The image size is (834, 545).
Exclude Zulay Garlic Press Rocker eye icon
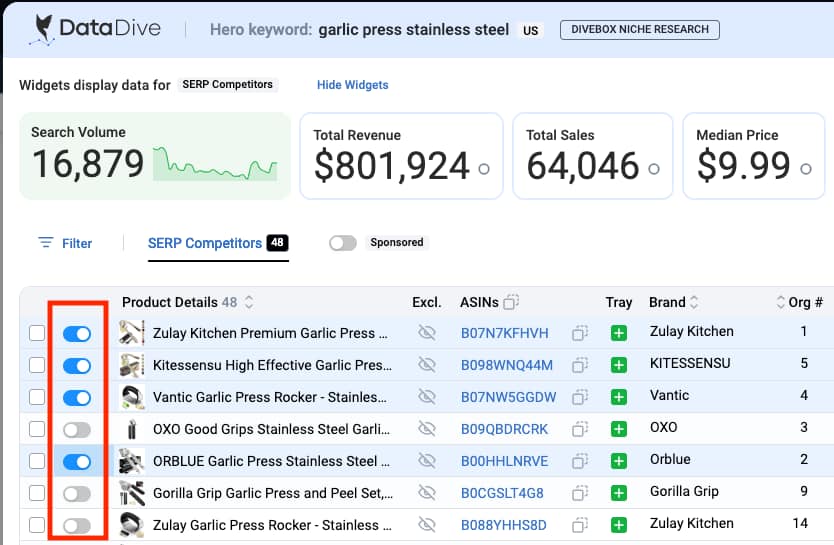[427, 525]
